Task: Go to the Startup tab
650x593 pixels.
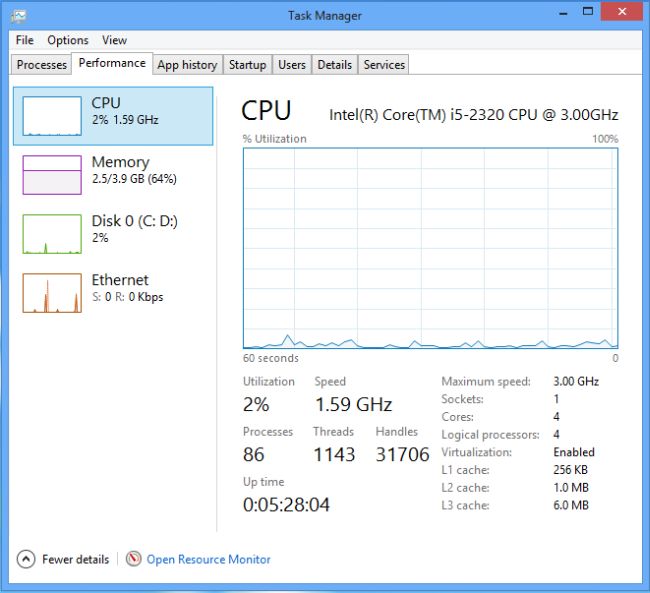Action: coord(247,65)
